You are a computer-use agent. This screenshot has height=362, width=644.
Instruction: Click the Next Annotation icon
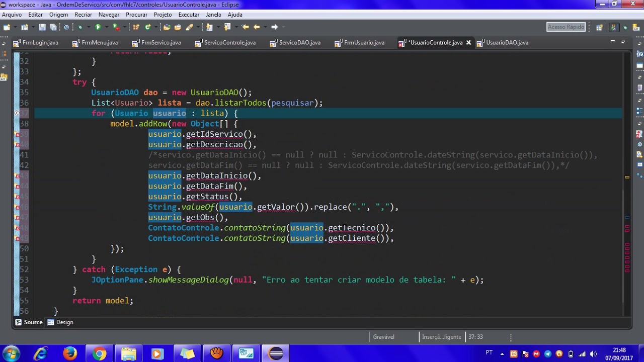pos(210,27)
